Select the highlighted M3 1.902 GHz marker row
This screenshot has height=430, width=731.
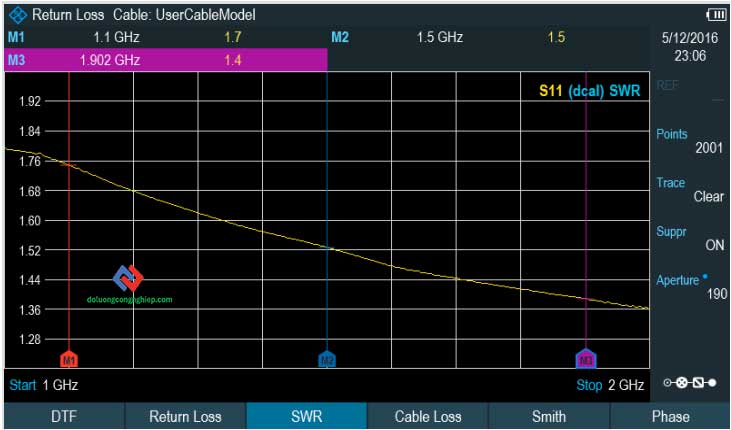pos(166,60)
